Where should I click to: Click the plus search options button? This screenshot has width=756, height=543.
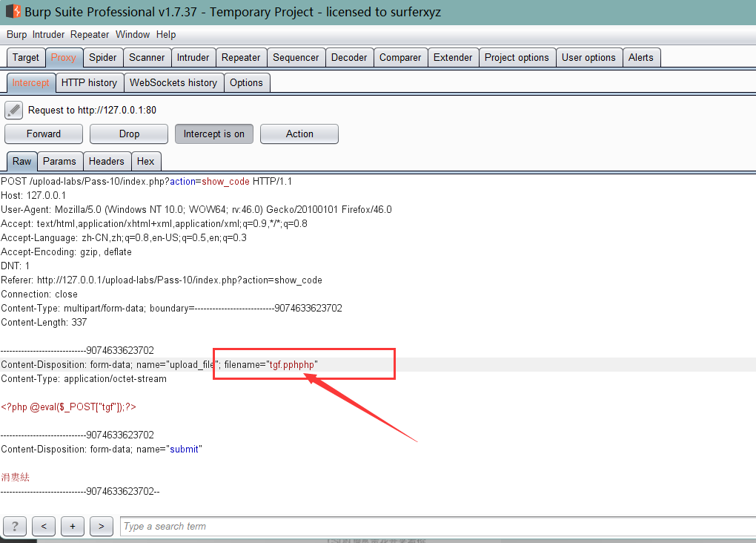(x=73, y=526)
